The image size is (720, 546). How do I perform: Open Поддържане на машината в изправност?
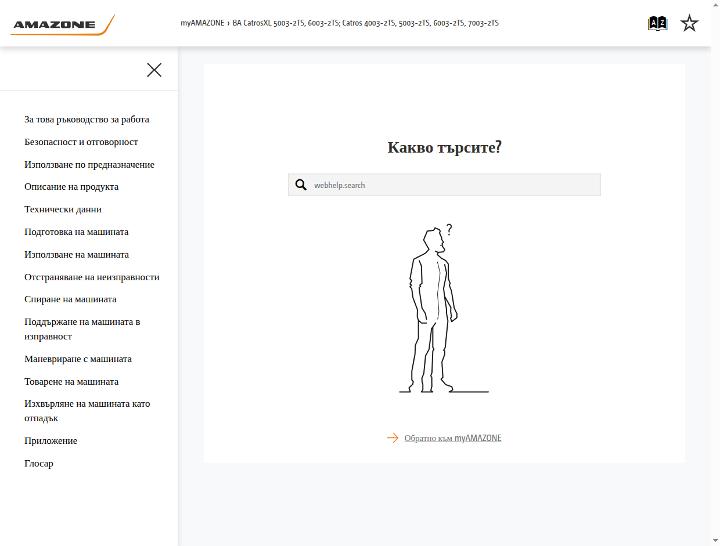[x=82, y=329]
